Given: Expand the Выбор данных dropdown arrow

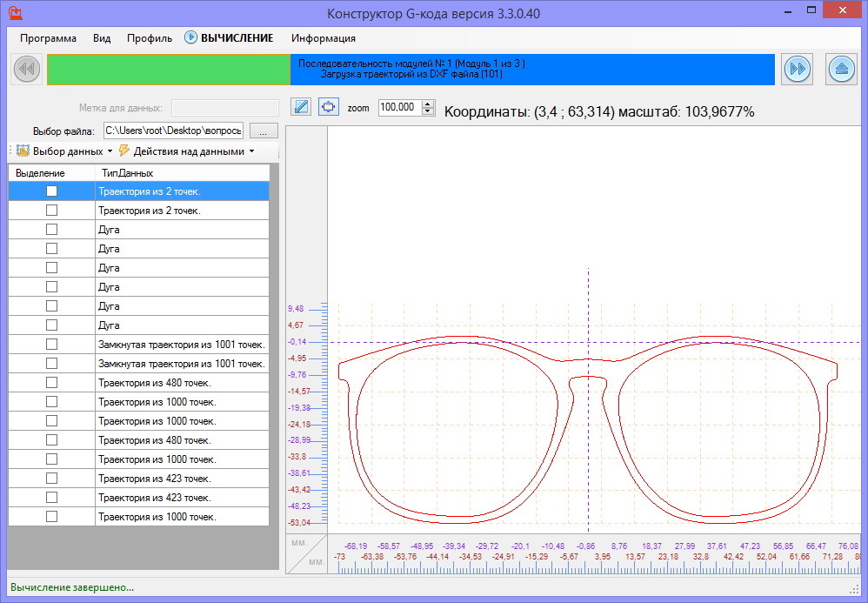Looking at the screenshot, I should pyautogui.click(x=110, y=151).
